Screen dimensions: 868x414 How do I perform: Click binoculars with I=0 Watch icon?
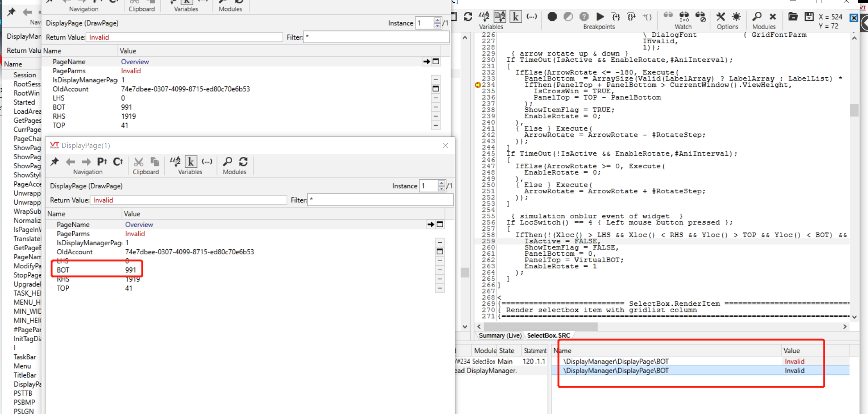point(684,17)
